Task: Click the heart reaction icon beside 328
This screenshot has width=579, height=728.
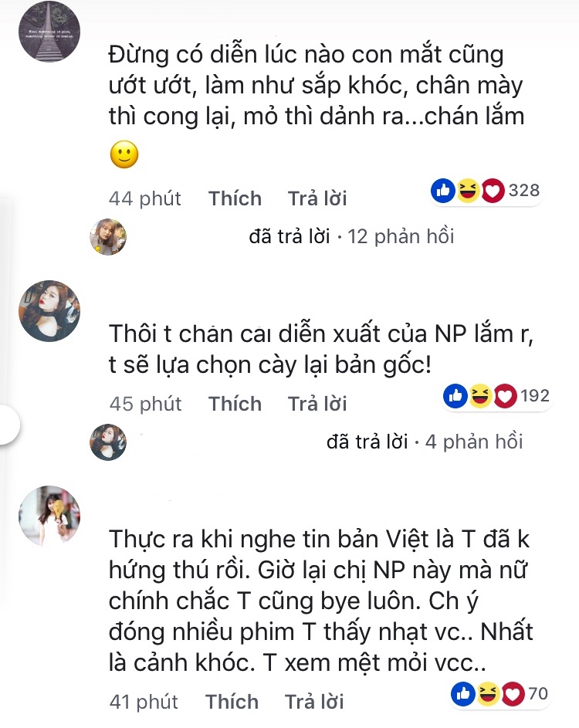Action: pyautogui.click(x=493, y=191)
